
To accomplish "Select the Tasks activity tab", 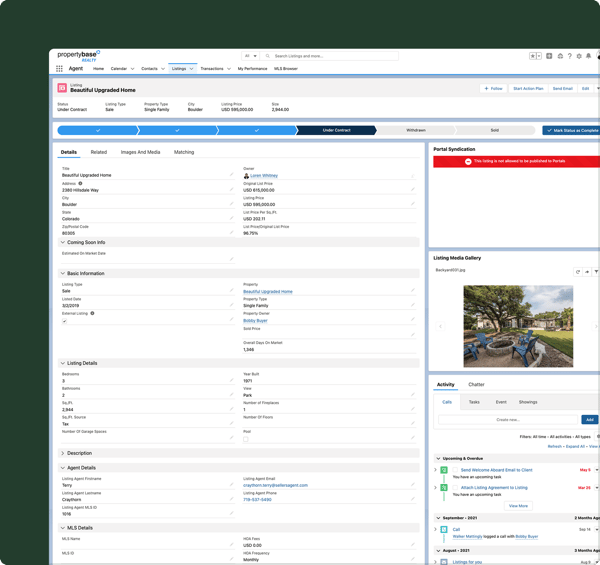I will pyautogui.click(x=474, y=402).
